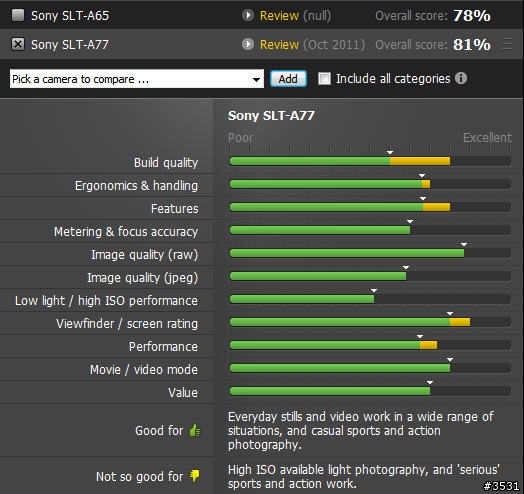The width and height of the screenshot is (524, 494).
Task: Click the white marker above the Image quality (raw) bar
Action: pyautogui.click(x=464, y=245)
